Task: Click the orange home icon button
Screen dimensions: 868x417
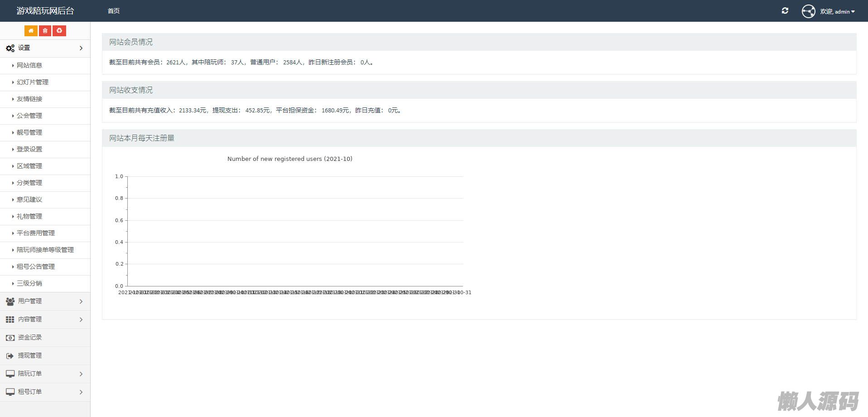Action: 31,31
